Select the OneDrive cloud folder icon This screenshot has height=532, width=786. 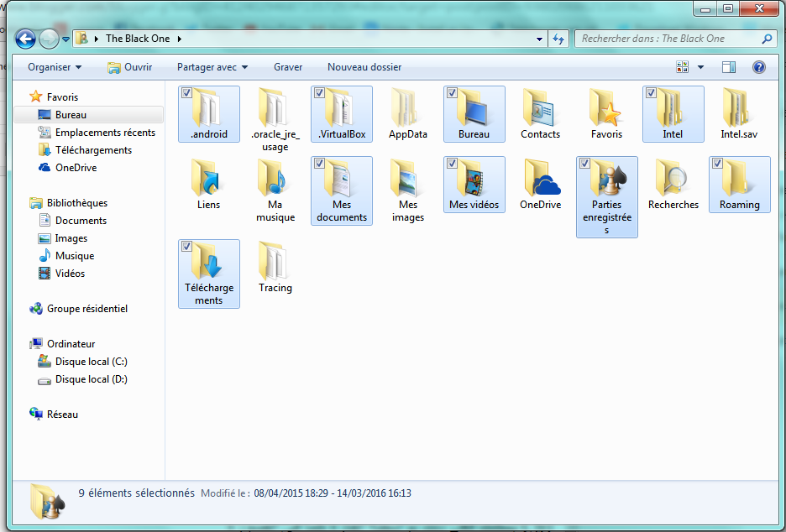pos(541,178)
